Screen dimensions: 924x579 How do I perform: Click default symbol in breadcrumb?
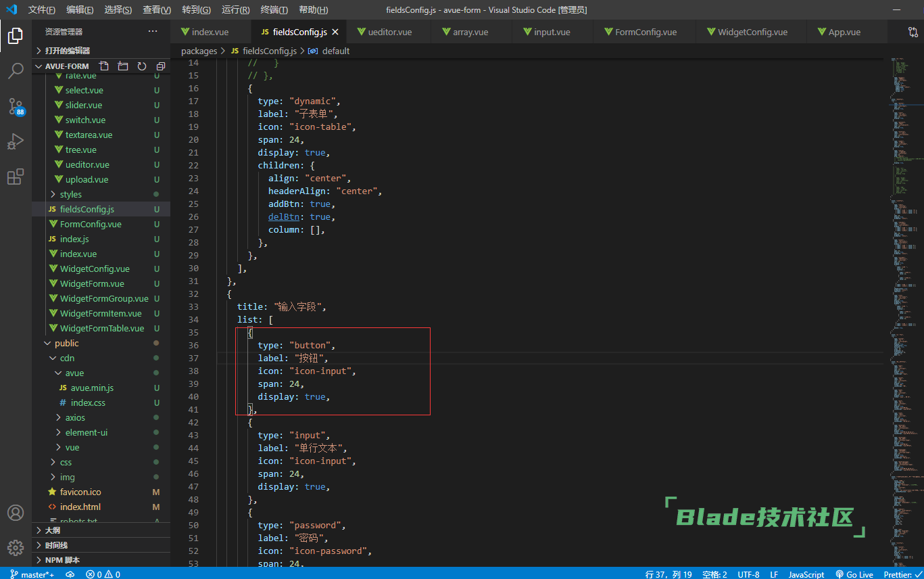tap(336, 51)
